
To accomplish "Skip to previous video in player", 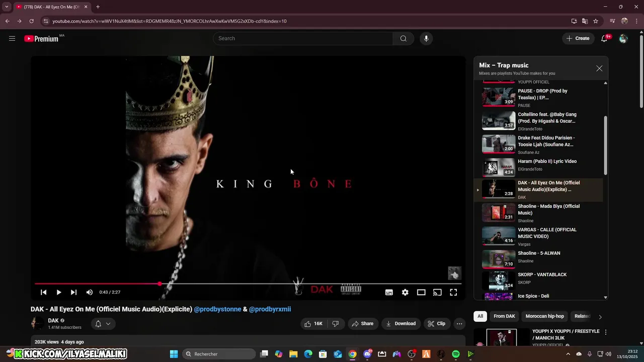I will (44, 292).
